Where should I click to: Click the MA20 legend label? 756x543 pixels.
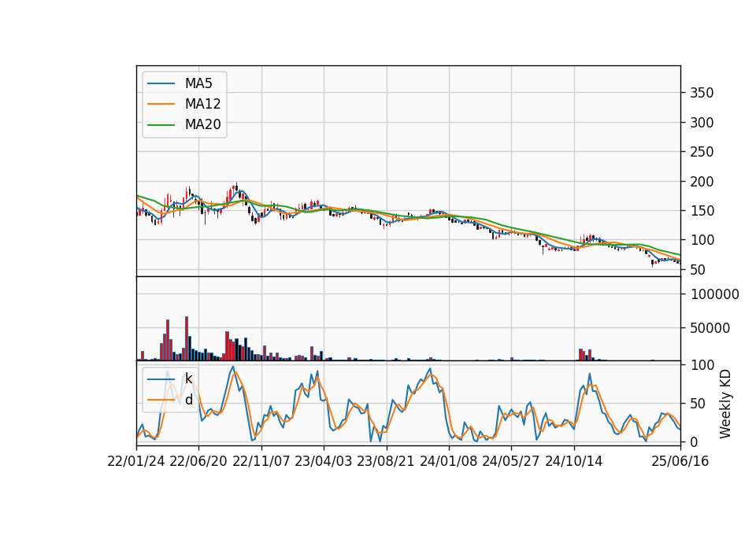(x=202, y=124)
